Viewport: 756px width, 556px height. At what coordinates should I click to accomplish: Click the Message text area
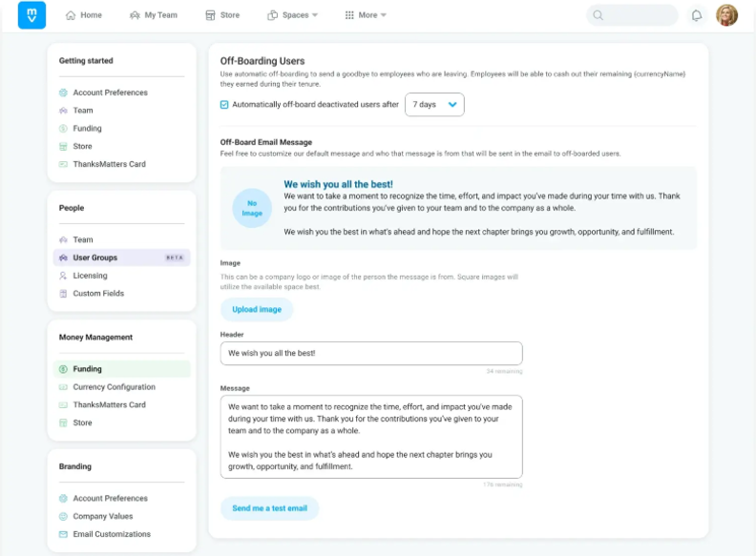click(x=371, y=437)
